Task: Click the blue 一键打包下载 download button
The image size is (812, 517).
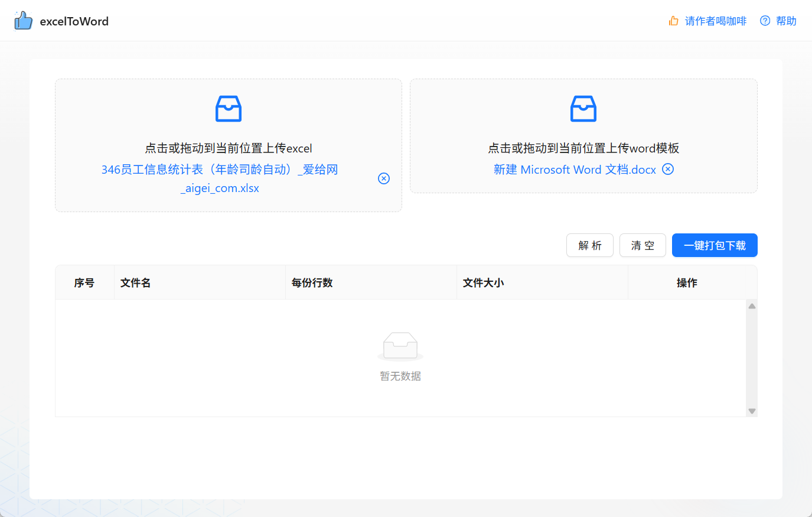Action: click(x=715, y=245)
